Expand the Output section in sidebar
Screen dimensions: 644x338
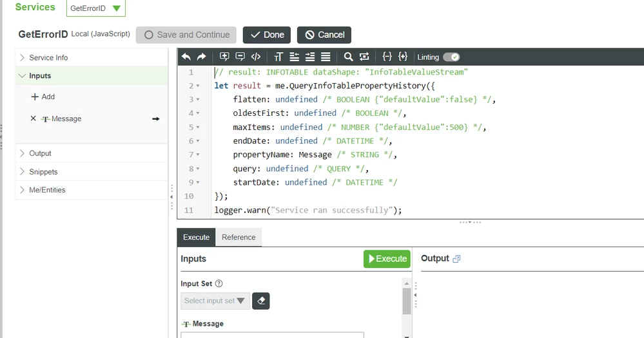point(92,153)
